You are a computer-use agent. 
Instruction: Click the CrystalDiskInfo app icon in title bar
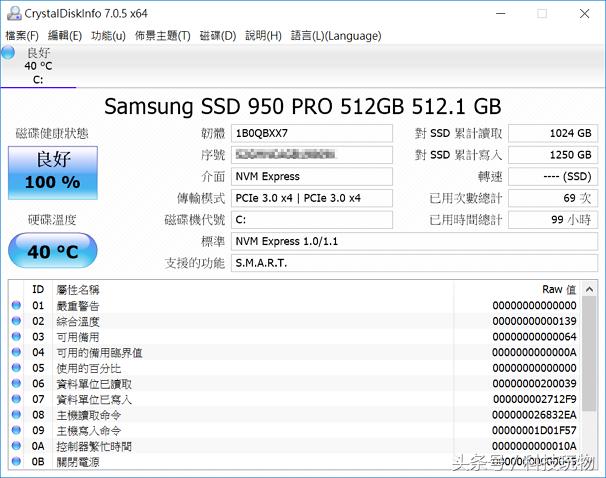point(14,14)
